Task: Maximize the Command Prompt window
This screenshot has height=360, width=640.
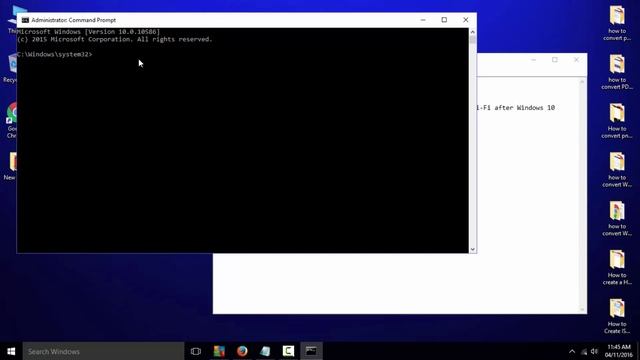Action: pos(444,20)
